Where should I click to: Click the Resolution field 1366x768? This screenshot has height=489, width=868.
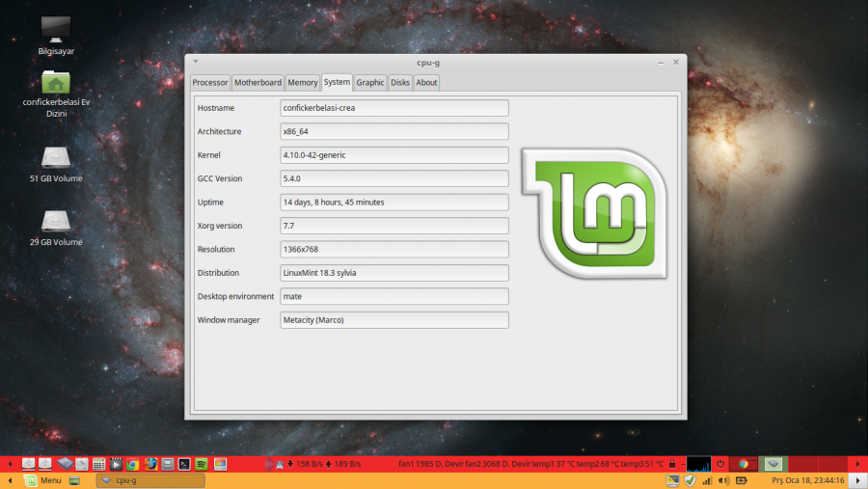coord(394,249)
